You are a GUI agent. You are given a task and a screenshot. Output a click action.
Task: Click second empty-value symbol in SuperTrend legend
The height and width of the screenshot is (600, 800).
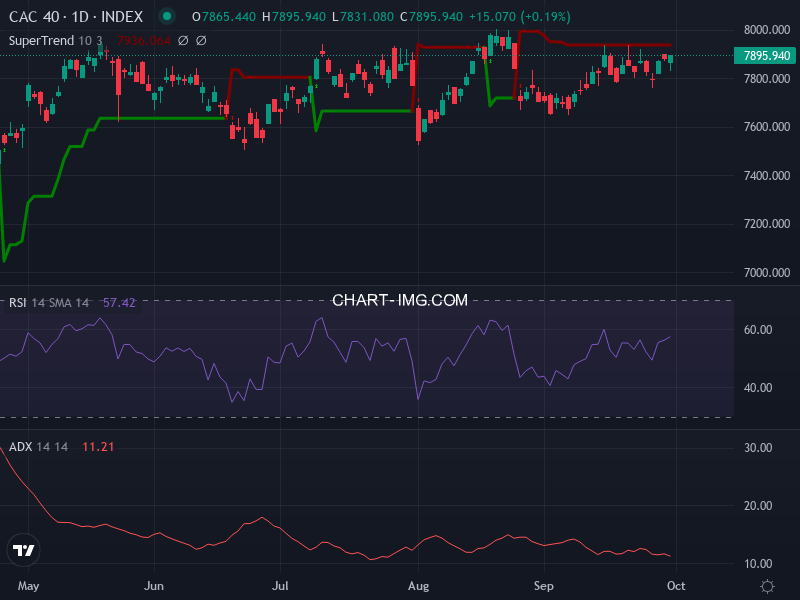tap(201, 40)
